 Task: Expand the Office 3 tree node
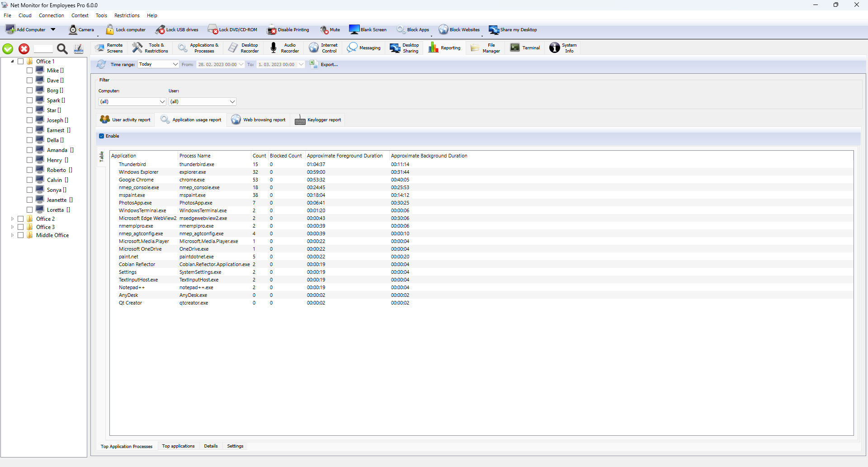[x=12, y=227]
